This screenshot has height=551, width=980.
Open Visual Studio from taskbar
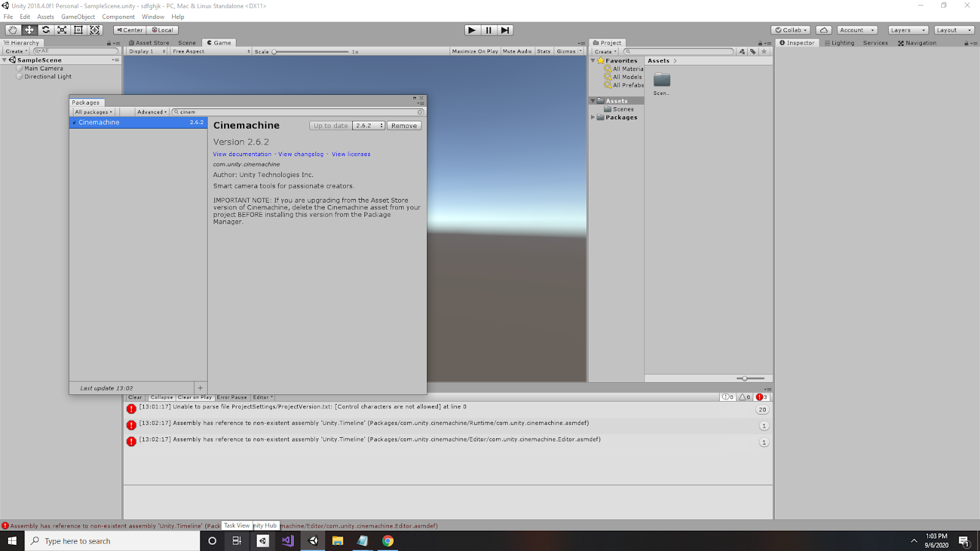pyautogui.click(x=288, y=541)
